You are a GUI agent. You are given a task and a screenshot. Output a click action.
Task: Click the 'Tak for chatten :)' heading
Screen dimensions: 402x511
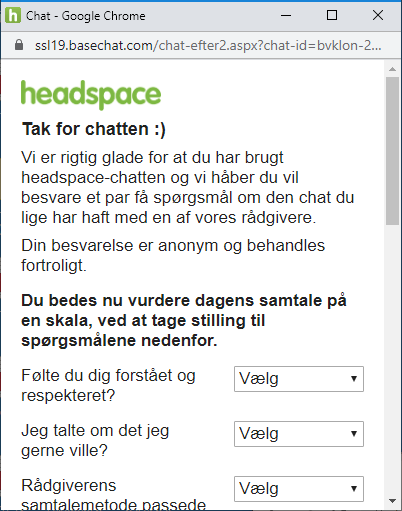93,129
